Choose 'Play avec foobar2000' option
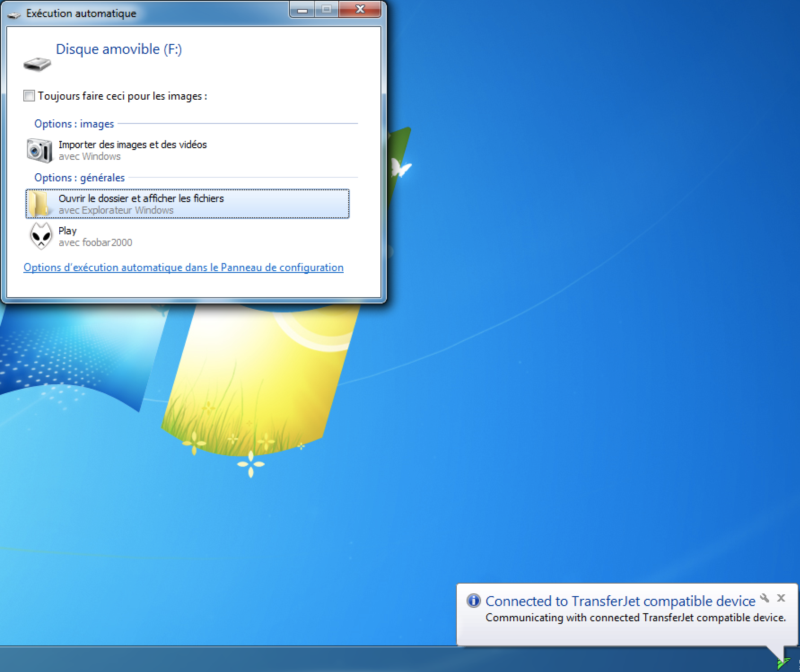Image resolution: width=800 pixels, height=672 pixels. tap(188, 237)
